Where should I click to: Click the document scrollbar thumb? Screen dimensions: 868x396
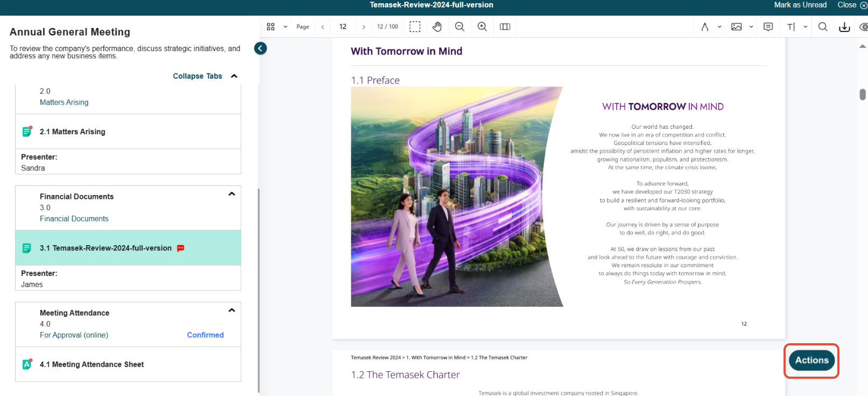(x=863, y=94)
